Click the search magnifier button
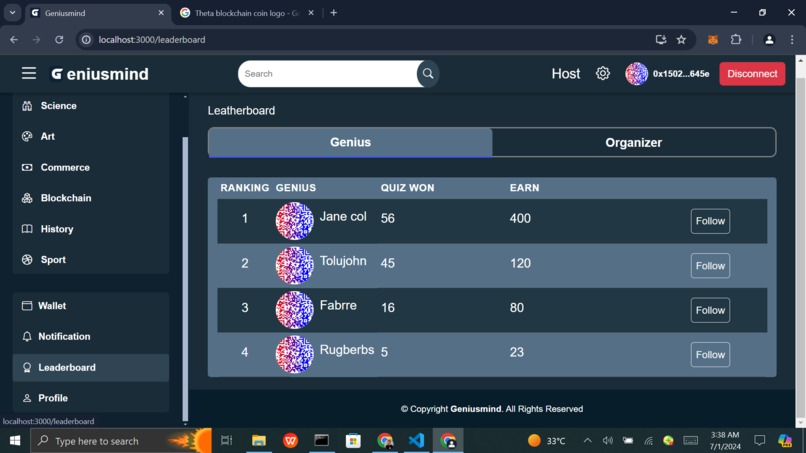 coord(428,74)
